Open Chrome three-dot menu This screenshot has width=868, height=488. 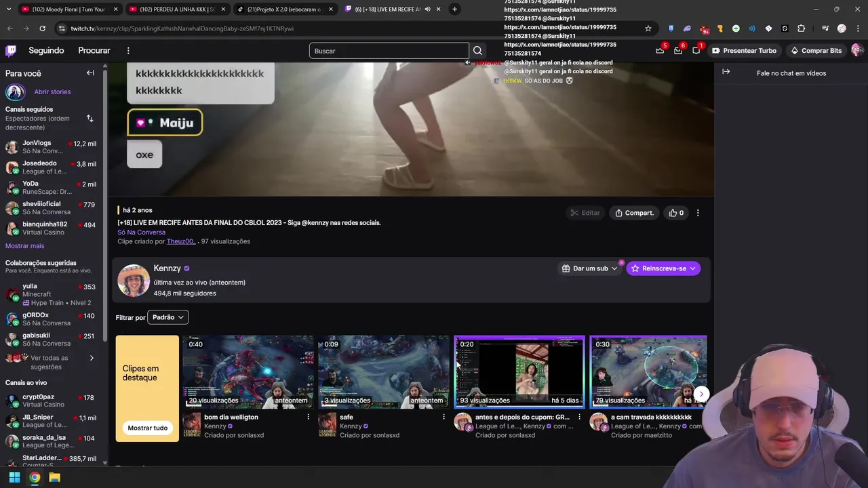point(858,28)
